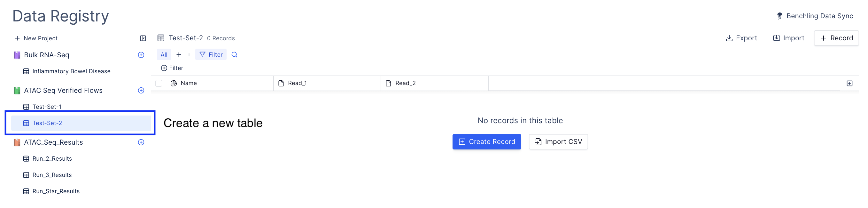Open Benchling Data Sync
Image resolution: width=868 pixels, height=208 pixels.
[x=815, y=16]
